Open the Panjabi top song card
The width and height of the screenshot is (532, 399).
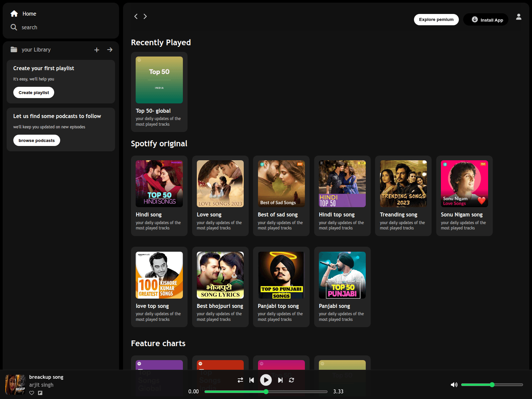281,287
